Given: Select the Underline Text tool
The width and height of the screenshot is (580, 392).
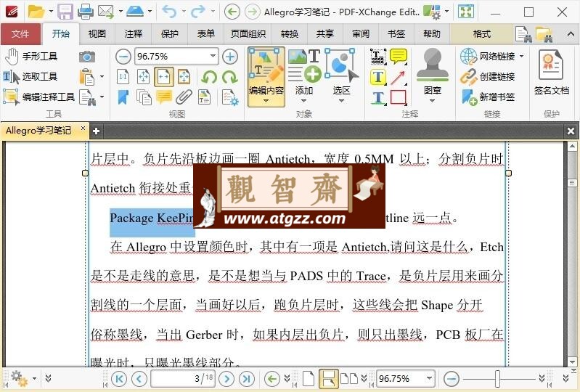Looking at the screenshot, I should 378,97.
